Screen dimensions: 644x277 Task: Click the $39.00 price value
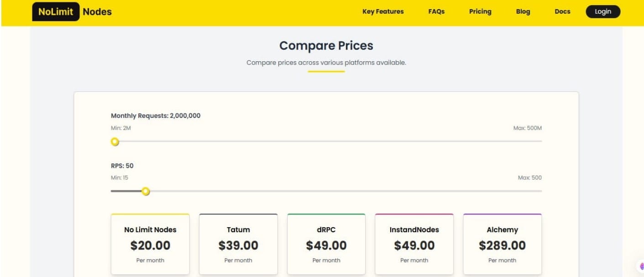pos(238,245)
